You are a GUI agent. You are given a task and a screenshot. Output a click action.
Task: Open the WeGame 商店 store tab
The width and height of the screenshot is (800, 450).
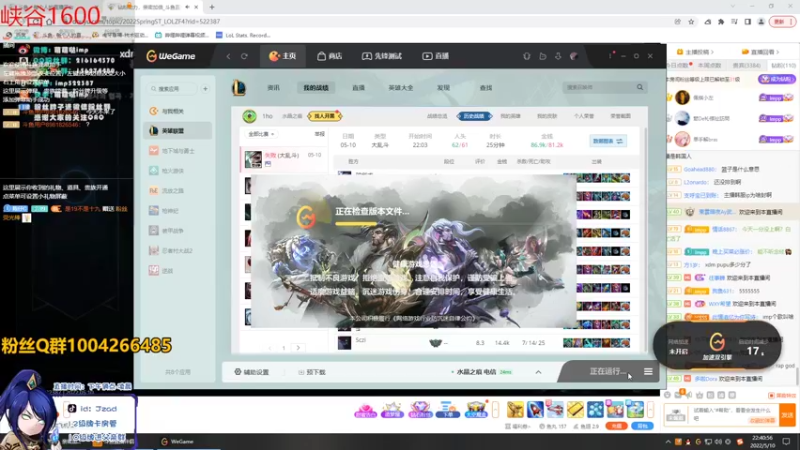[x=329, y=56]
